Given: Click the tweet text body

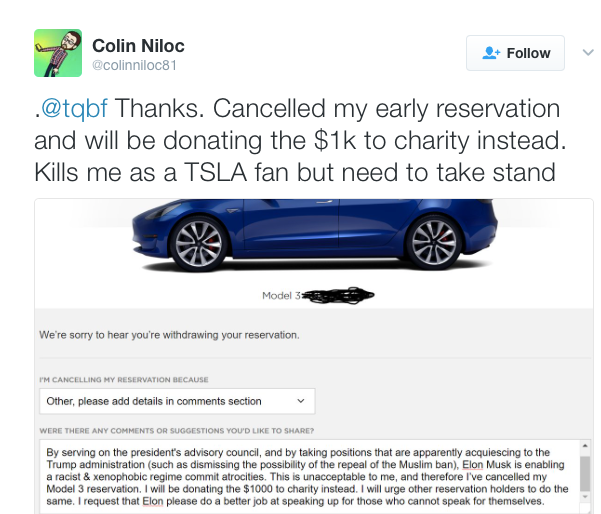Looking at the screenshot, I should (x=300, y=140).
